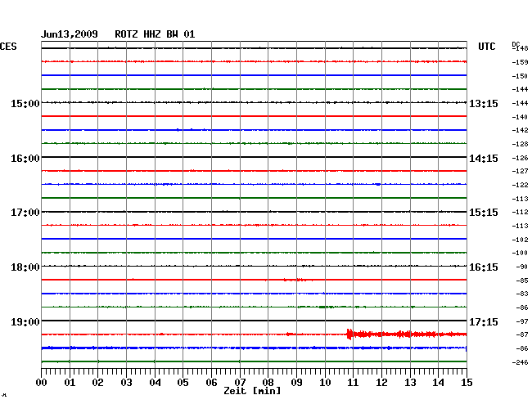Select the 19:00 local time label
Viewport: 532px width, 404px height.
tap(25, 321)
